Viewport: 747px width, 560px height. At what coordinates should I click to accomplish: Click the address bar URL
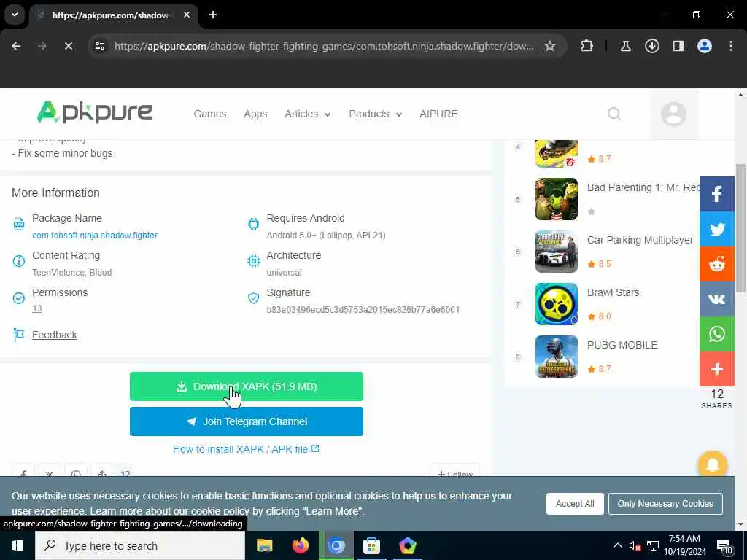tap(324, 46)
